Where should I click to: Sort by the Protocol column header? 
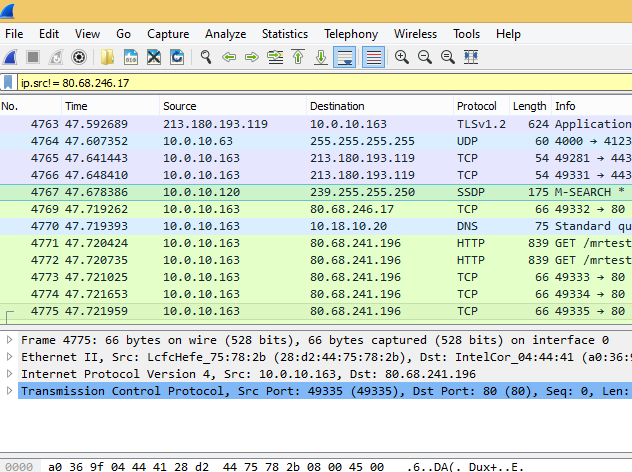(476, 106)
